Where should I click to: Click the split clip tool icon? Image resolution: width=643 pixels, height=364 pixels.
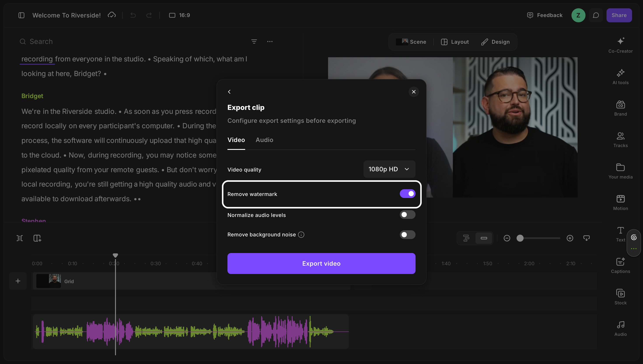[x=20, y=238]
